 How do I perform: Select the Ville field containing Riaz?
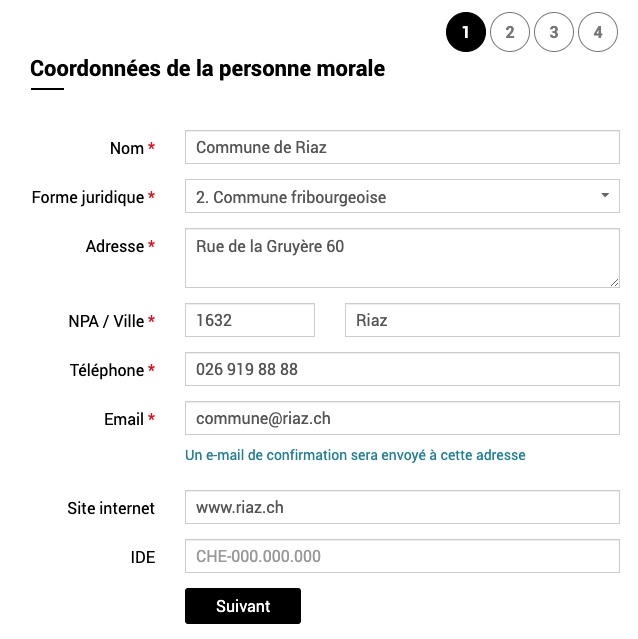[482, 321]
